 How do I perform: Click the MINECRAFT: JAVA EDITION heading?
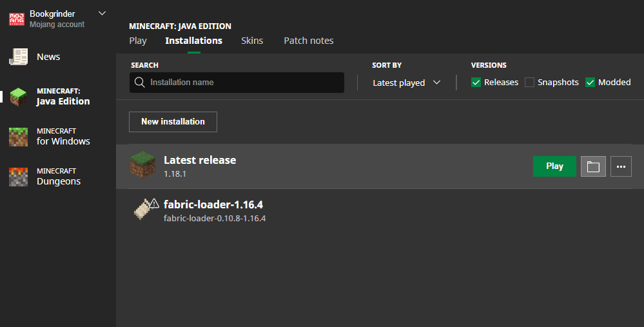pos(180,26)
